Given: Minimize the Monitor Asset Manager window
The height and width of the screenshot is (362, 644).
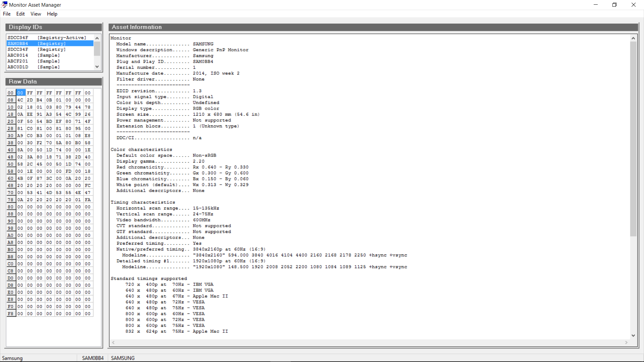Looking at the screenshot, I should 596,5.
